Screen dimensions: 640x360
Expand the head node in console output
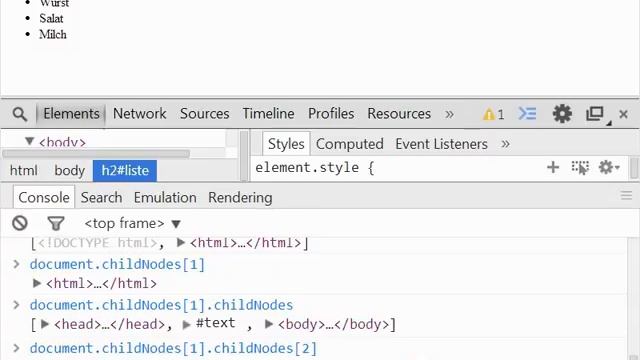pos(45,324)
